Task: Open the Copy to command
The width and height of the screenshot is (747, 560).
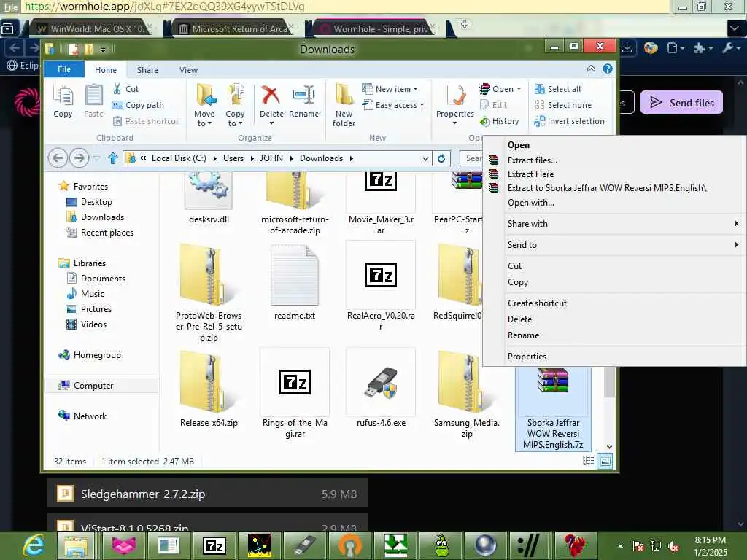Action: 235,105
